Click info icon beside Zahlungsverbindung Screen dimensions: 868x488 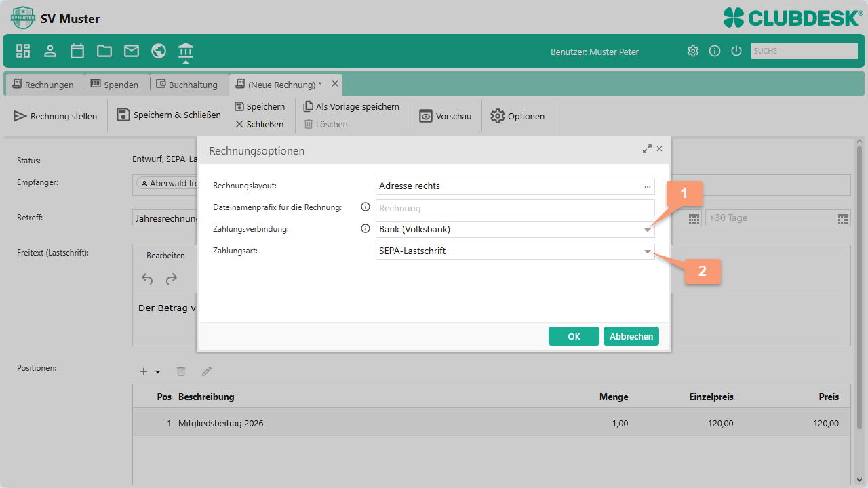tap(366, 229)
